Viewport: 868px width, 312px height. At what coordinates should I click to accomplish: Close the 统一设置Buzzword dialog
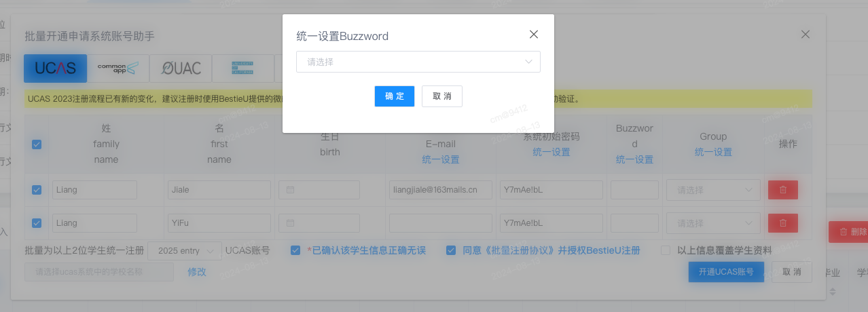[x=534, y=35]
